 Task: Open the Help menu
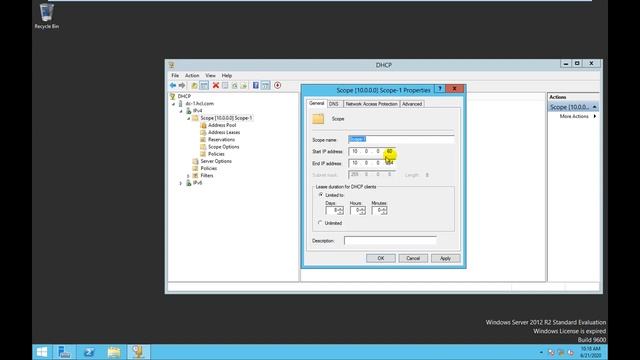[x=227, y=76]
